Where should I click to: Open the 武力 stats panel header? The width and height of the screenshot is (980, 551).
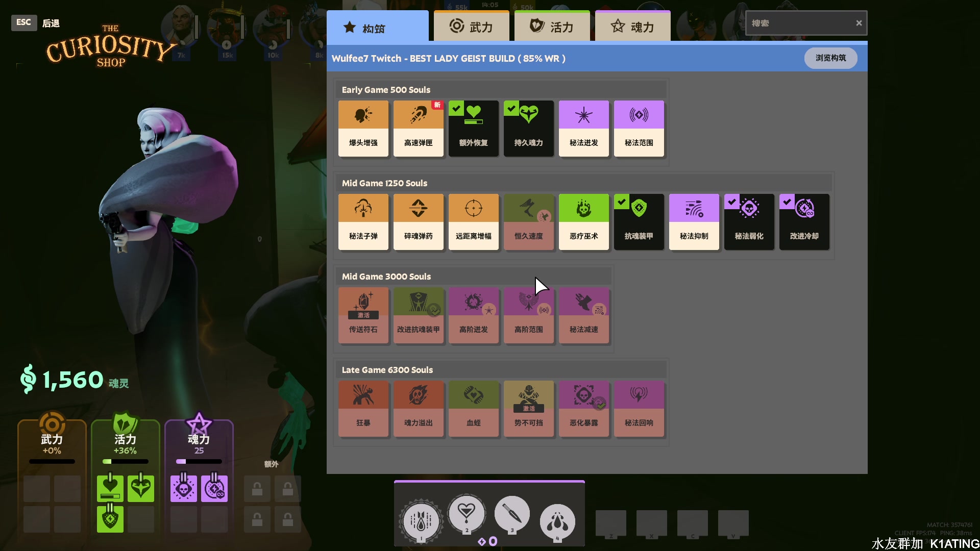pyautogui.click(x=52, y=439)
